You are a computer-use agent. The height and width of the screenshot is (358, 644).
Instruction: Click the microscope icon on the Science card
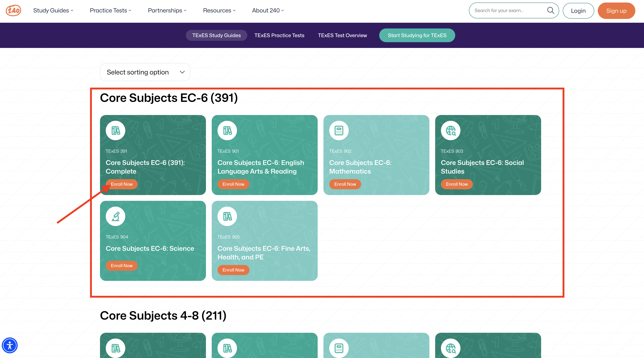point(116,216)
